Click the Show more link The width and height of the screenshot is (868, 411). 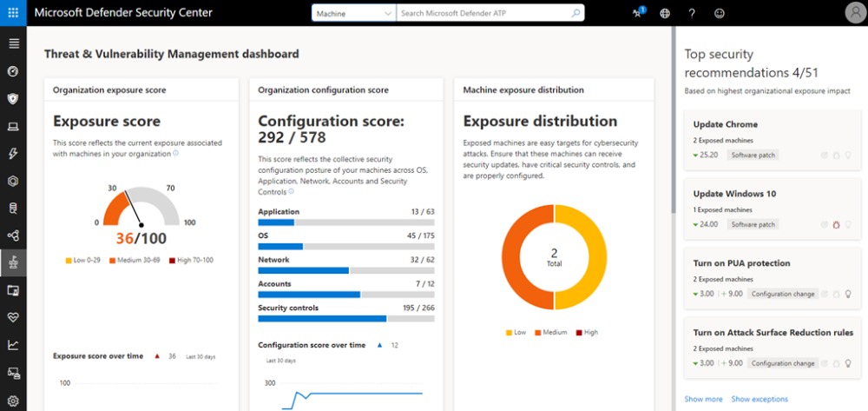coord(703,399)
